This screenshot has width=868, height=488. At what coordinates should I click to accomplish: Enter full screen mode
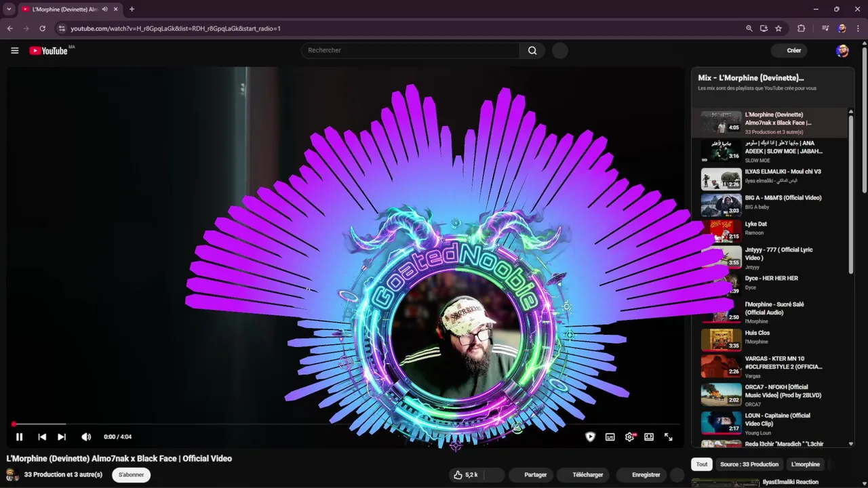(669, 437)
